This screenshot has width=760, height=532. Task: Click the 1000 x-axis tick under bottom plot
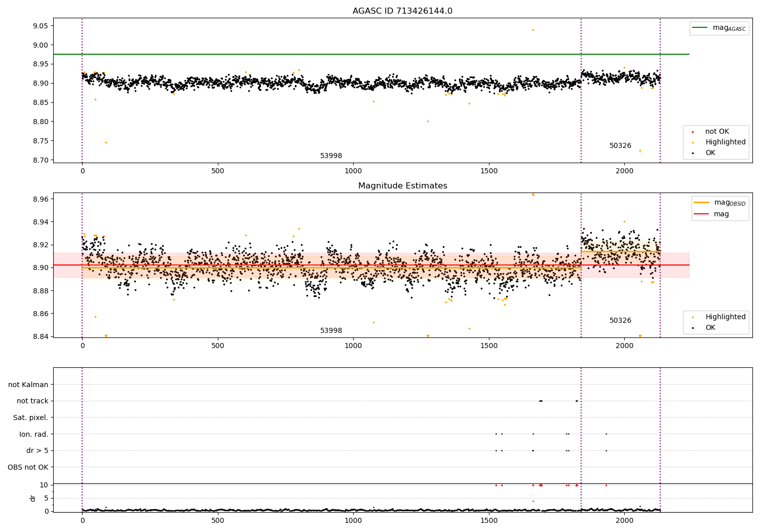(x=353, y=521)
